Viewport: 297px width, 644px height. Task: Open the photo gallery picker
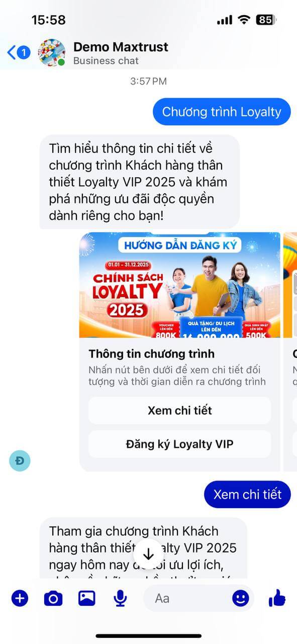[x=86, y=598]
